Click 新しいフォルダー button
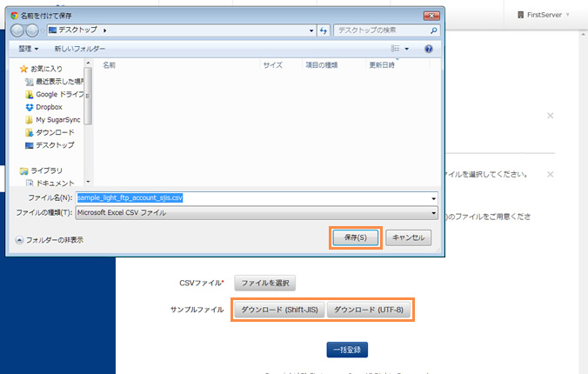 point(79,49)
